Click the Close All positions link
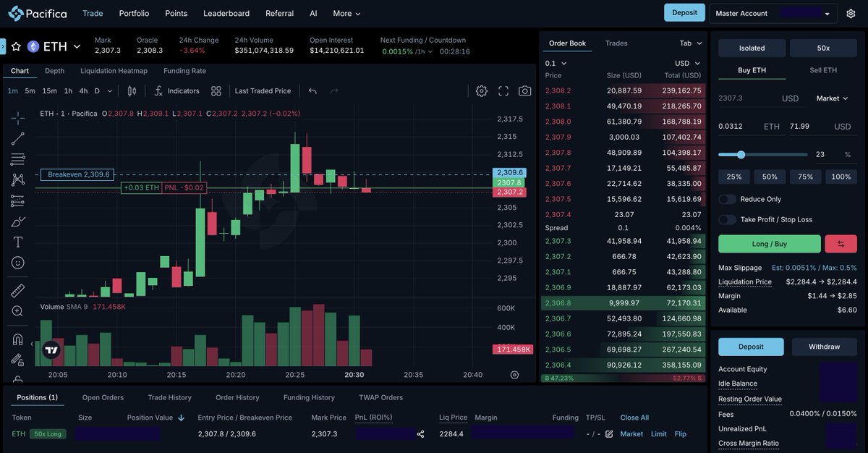Screen dimensions: 868x453 pos(634,418)
